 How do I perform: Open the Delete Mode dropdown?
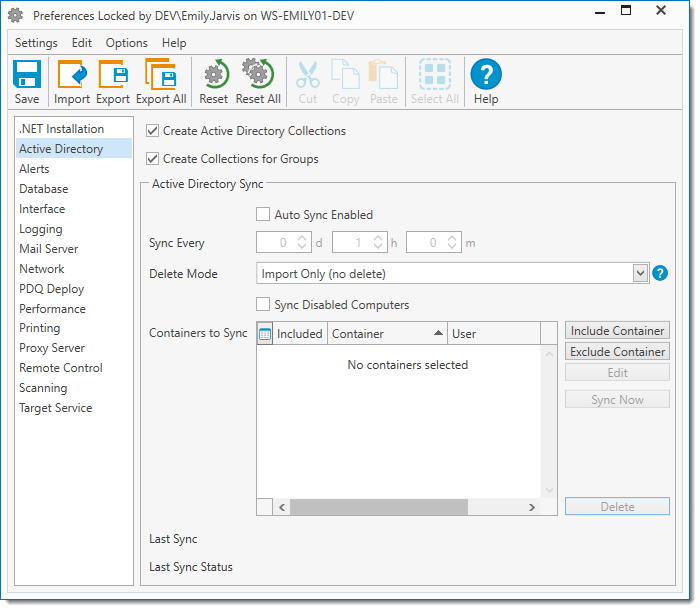(x=640, y=273)
